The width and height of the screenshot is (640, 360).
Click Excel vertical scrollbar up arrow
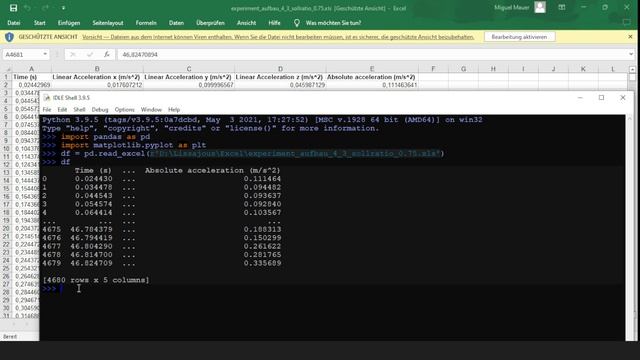pyautogui.click(x=632, y=70)
